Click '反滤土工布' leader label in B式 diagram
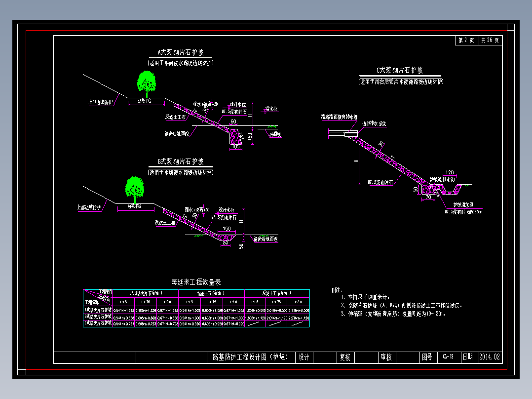Image resolution: width=532 pixels, height=399 pixels. tap(165, 223)
